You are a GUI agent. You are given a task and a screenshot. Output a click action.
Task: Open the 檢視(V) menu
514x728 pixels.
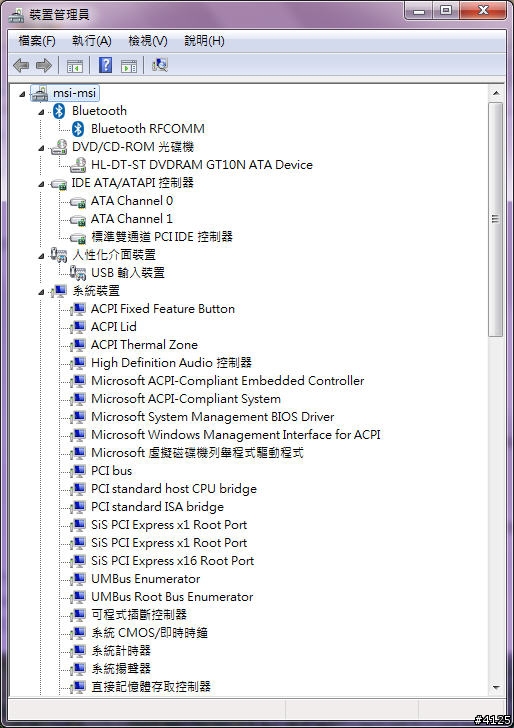click(148, 41)
